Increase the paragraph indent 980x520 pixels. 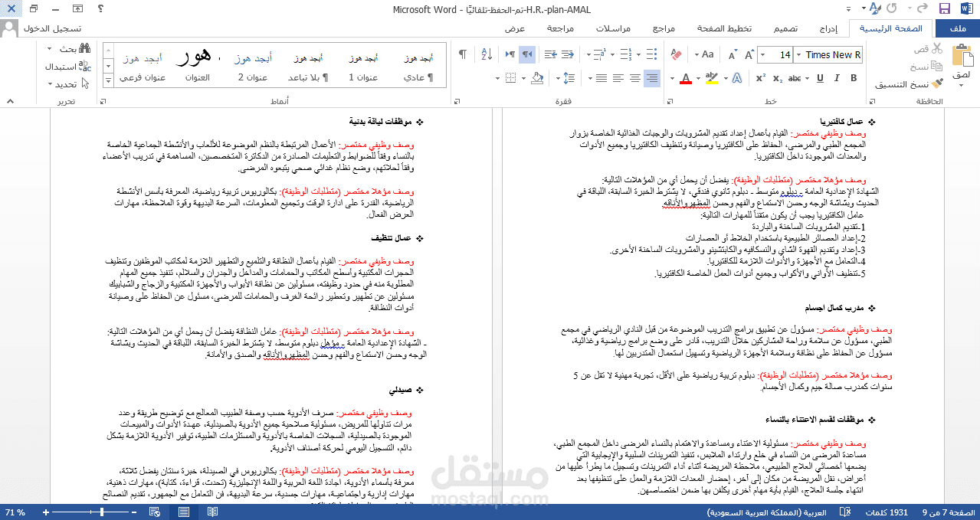click(x=551, y=55)
